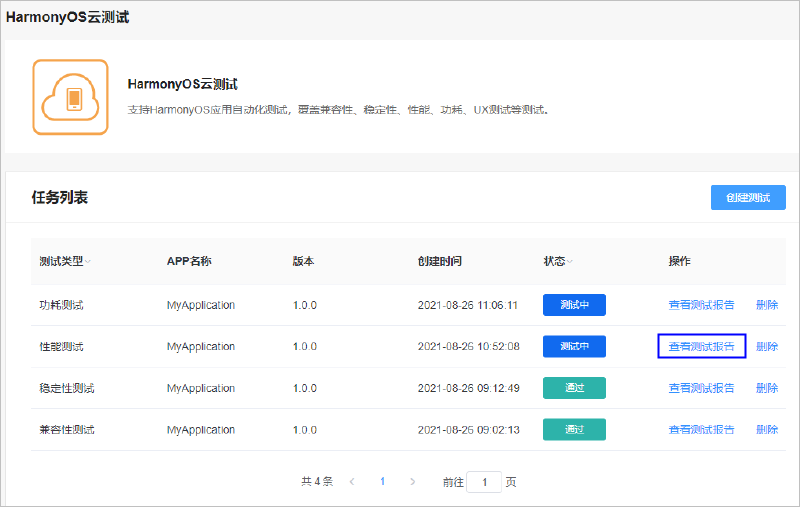This screenshot has width=800, height=507.
Task: View test report for 兼容性测试 row
Action: tap(702, 429)
